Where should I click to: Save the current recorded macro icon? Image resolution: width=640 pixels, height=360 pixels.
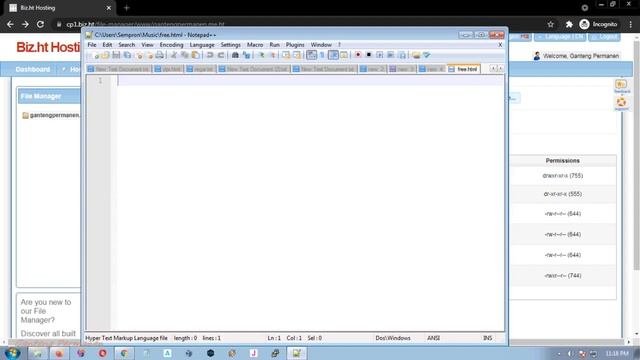(402, 55)
